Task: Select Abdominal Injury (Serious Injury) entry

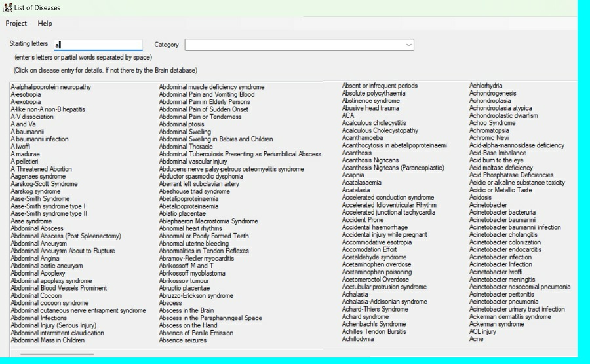Action: (54, 325)
